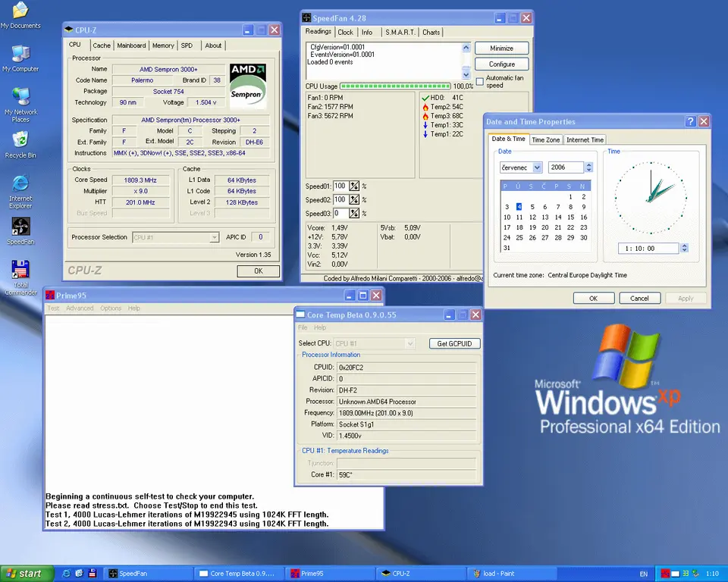Click the green 33 temperature tray icon
This screenshot has width=728, height=582.
click(x=686, y=574)
